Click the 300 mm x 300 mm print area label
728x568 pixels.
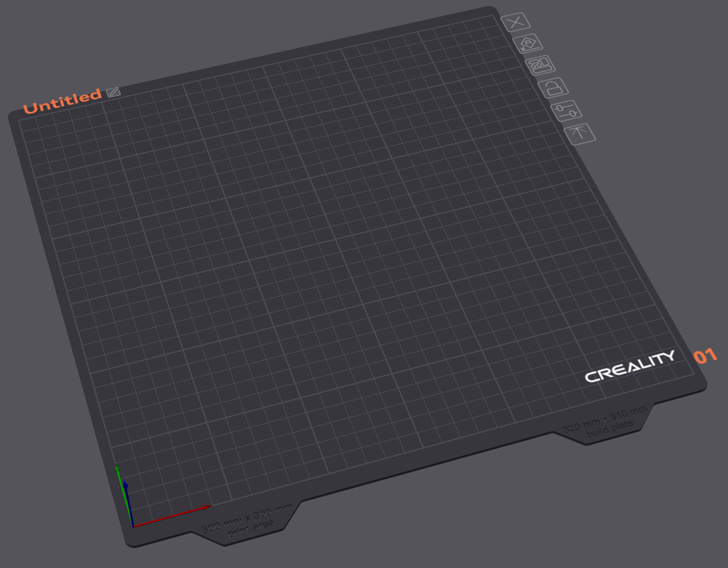click(248, 522)
